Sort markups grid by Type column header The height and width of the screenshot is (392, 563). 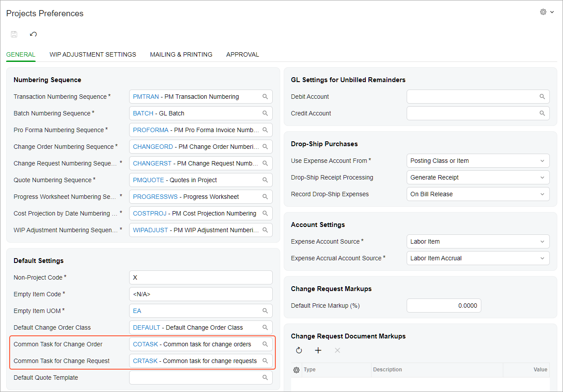coord(336,370)
